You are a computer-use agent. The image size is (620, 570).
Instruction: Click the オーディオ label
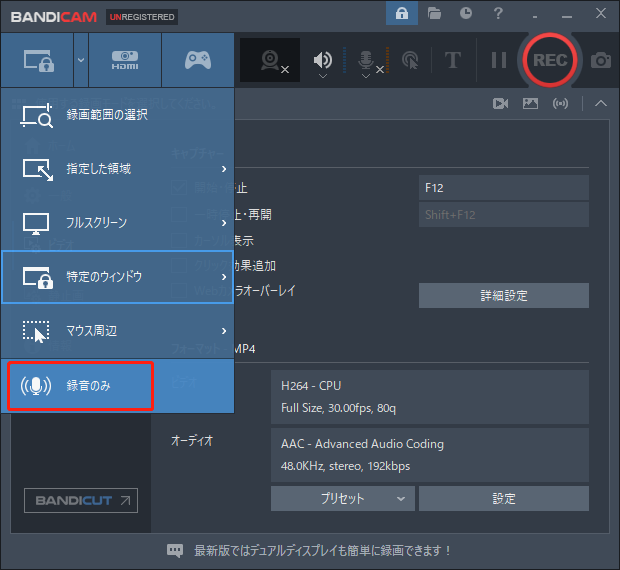click(x=192, y=440)
